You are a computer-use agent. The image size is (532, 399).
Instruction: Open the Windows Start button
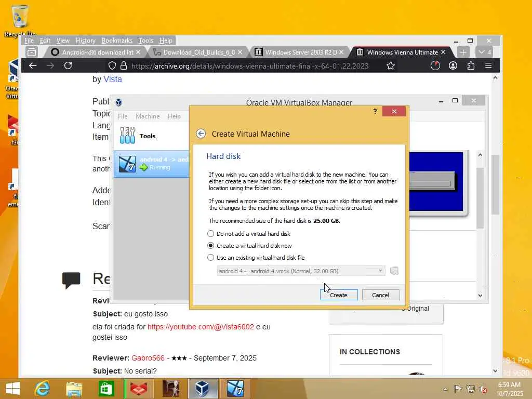click(13, 388)
